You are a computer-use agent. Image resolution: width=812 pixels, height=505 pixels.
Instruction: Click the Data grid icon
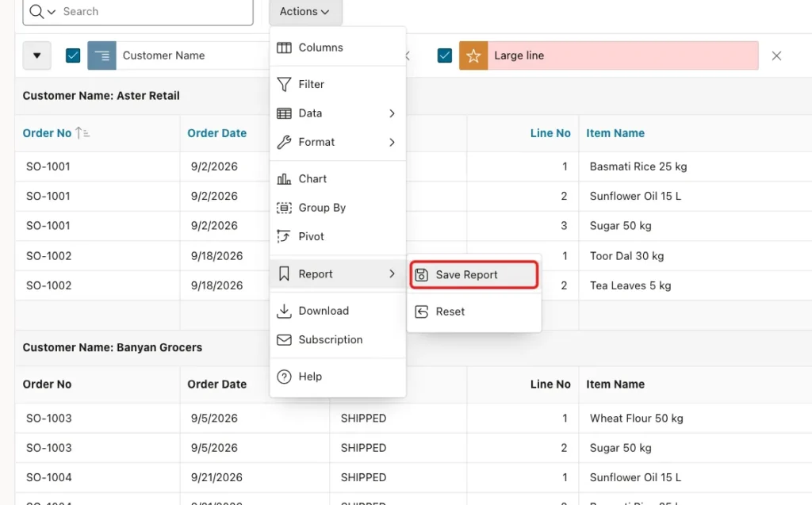284,113
